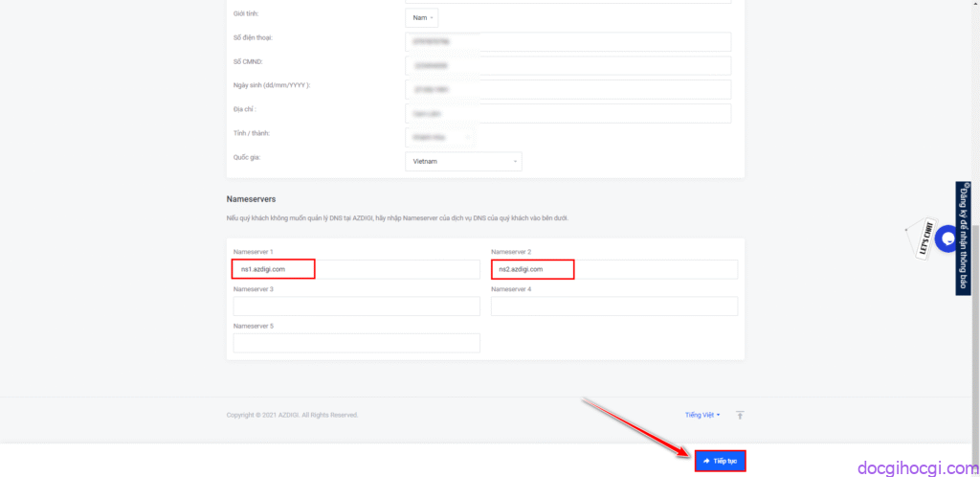Click the Địa chỉ address field
The width and height of the screenshot is (980, 477).
coord(568,113)
